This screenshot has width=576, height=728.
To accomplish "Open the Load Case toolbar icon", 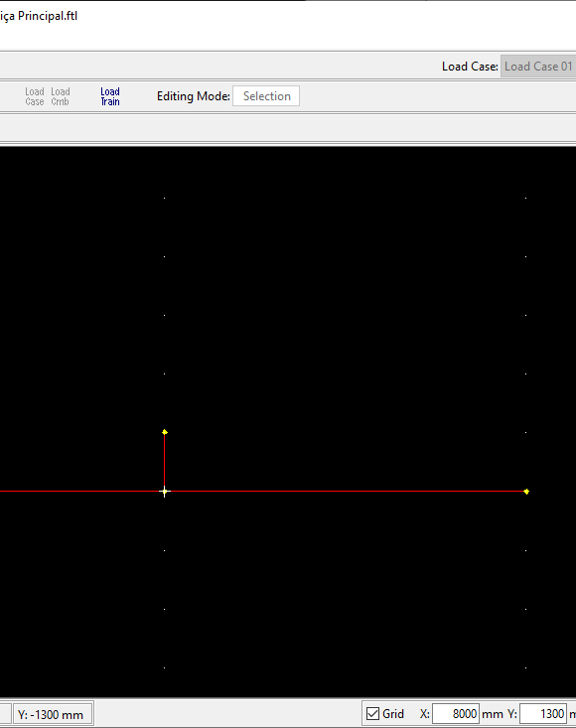I will click(x=35, y=96).
